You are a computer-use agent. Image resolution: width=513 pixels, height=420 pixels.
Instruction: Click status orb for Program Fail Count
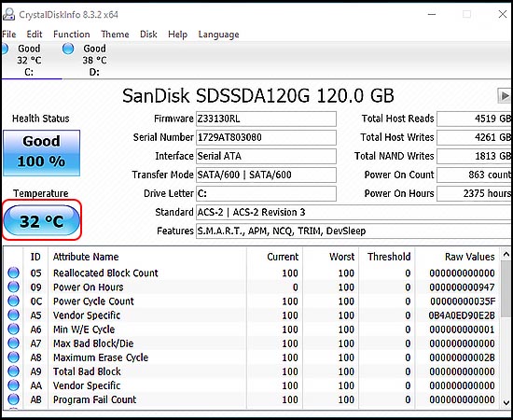tap(13, 399)
